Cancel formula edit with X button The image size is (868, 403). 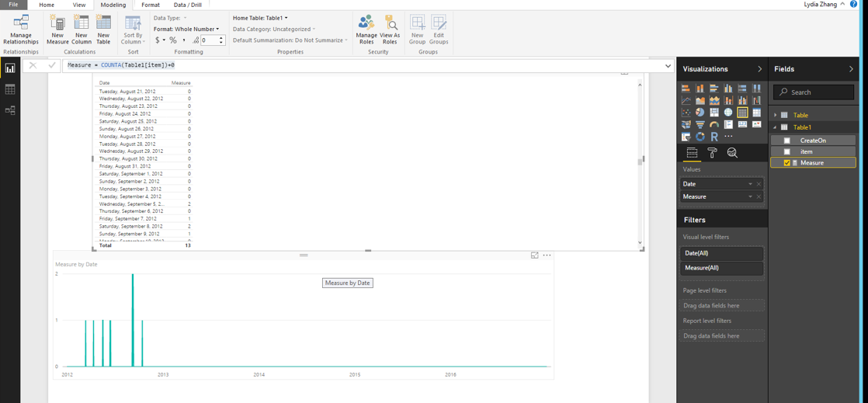(x=33, y=65)
